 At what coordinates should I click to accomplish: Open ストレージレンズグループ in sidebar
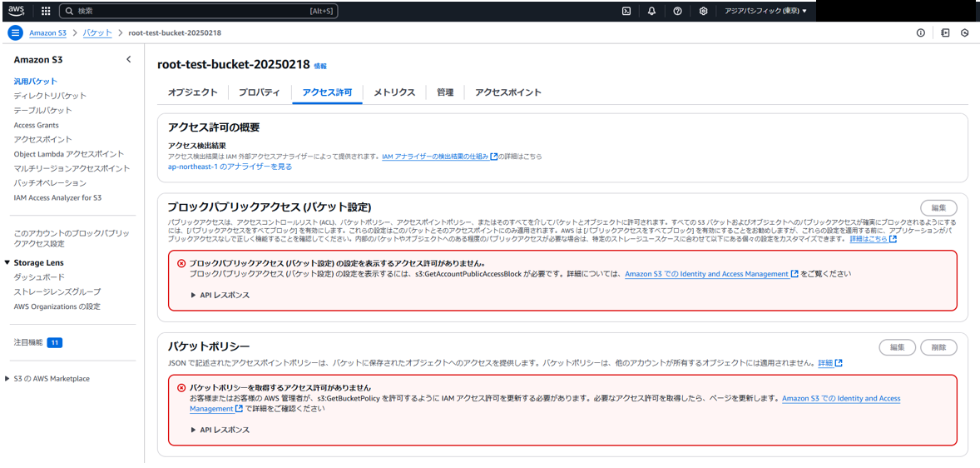point(57,291)
